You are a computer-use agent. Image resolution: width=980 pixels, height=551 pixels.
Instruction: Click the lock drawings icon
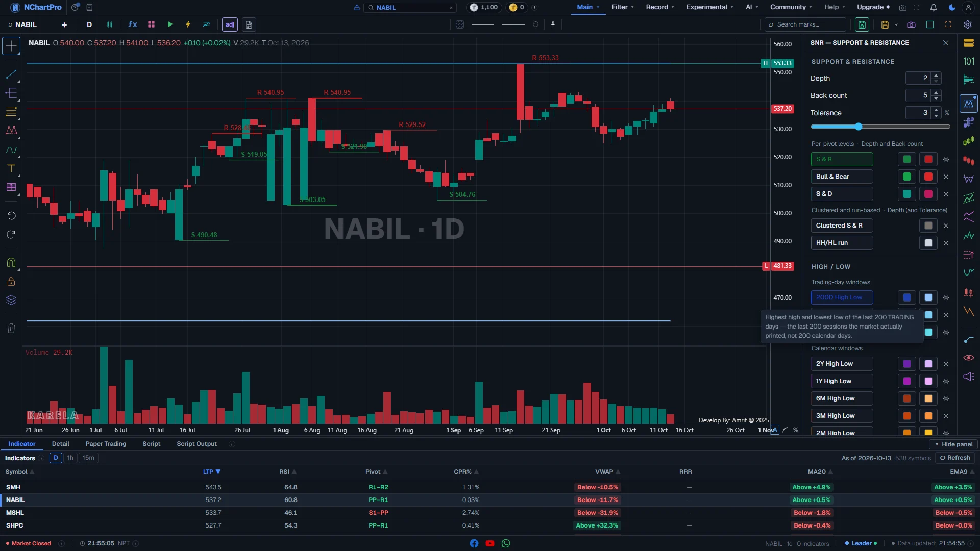pyautogui.click(x=11, y=282)
